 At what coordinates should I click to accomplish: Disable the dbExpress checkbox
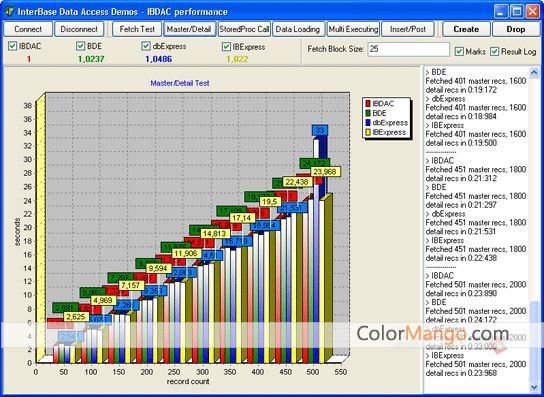(146, 46)
